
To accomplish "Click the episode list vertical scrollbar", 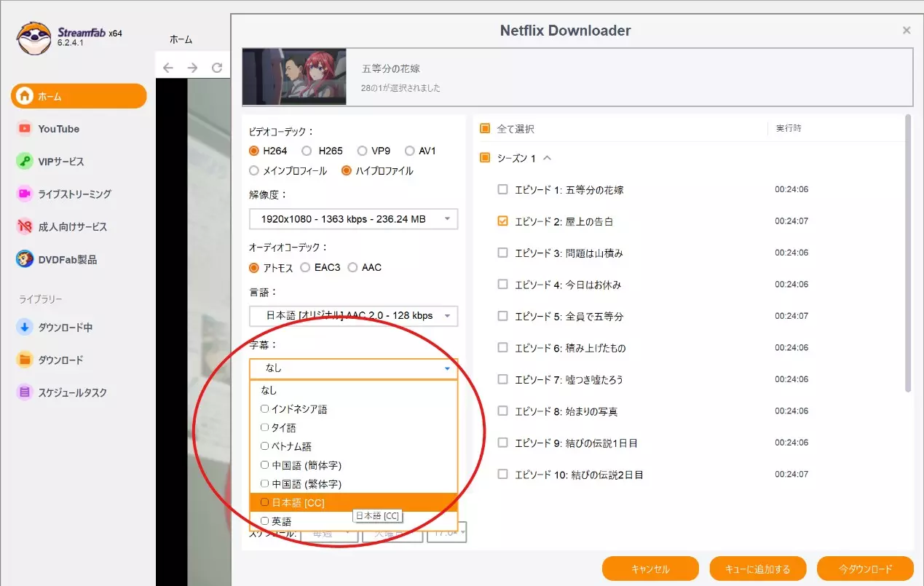I will click(x=908, y=253).
